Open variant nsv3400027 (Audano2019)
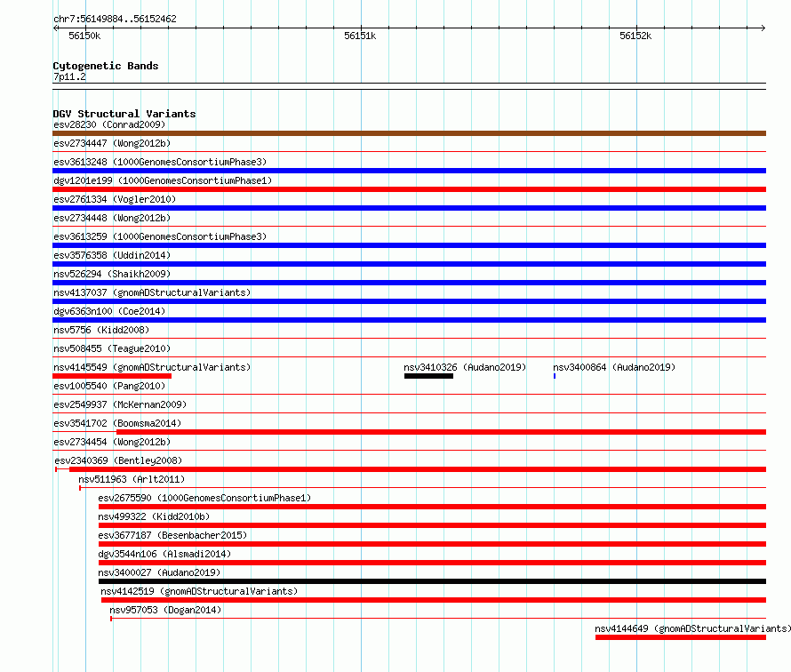 (x=159, y=572)
